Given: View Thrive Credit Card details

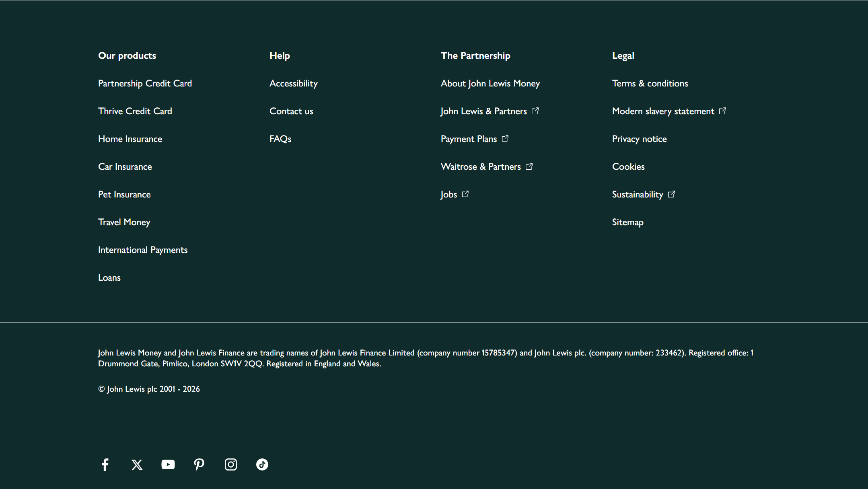Looking at the screenshot, I should 135,111.
